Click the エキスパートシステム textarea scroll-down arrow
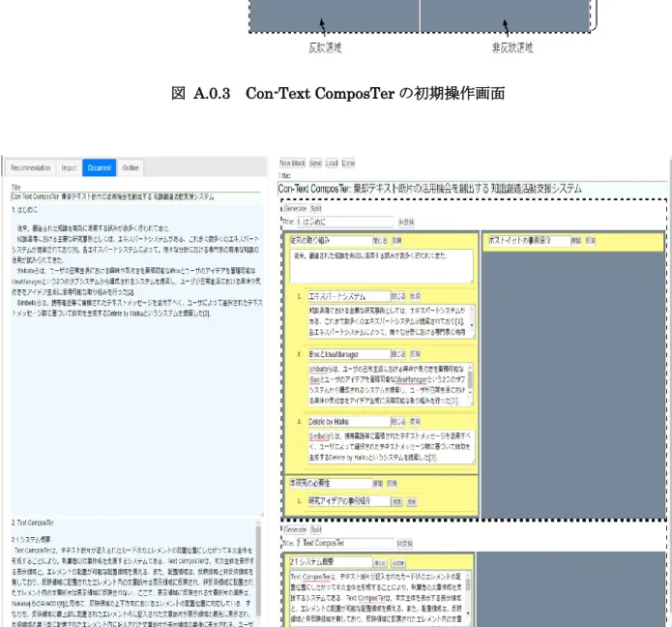672x627 pixels. [472, 325]
